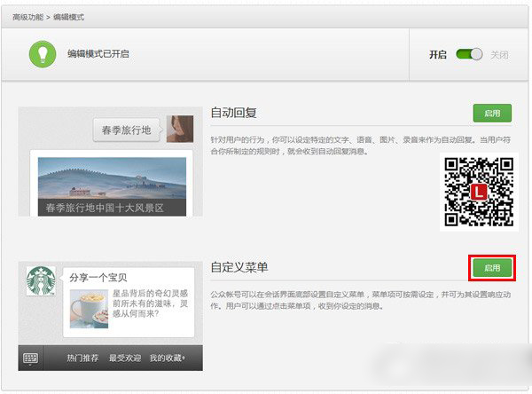532x394 pixels.
Task: Click the Starbucks card description text
Action: tap(150, 303)
